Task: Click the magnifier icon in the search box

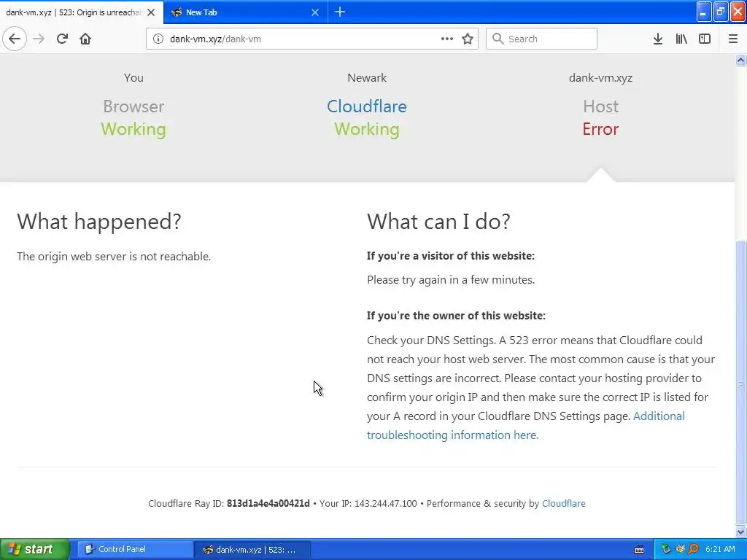Action: 498,39
